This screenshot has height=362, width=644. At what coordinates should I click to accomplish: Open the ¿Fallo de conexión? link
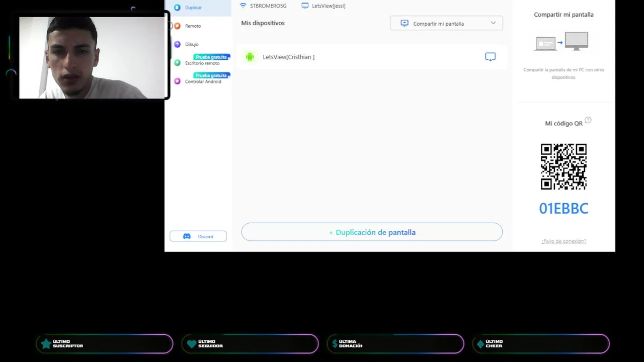click(x=563, y=241)
